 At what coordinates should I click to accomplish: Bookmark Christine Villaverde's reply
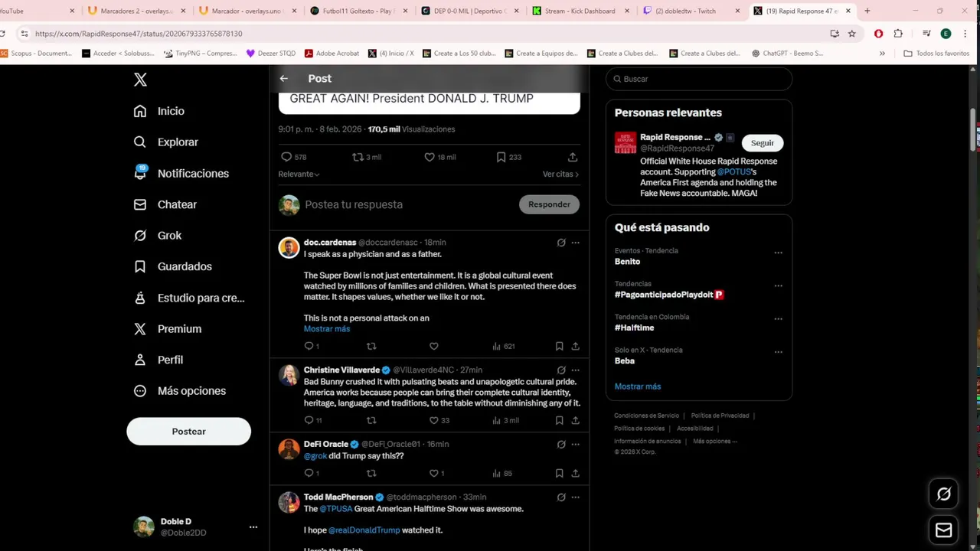[x=559, y=421]
